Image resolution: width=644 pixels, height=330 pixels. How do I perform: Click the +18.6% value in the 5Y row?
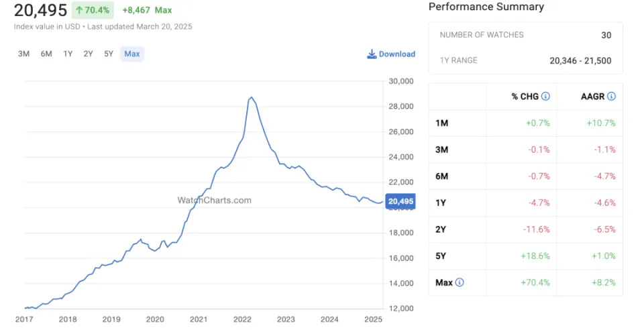click(x=535, y=256)
